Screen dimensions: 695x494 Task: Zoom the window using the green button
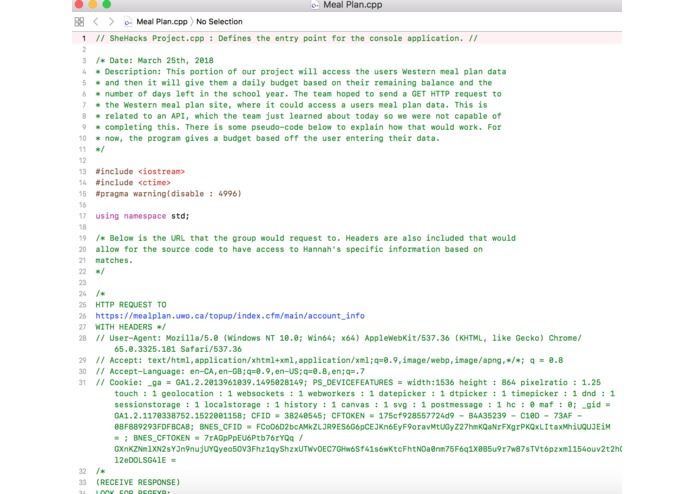106,4
